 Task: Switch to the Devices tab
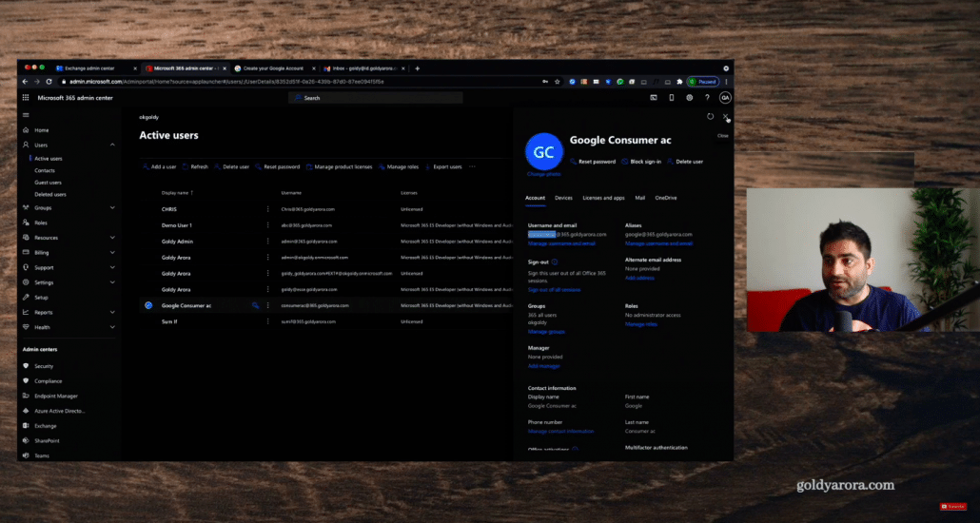[563, 198]
